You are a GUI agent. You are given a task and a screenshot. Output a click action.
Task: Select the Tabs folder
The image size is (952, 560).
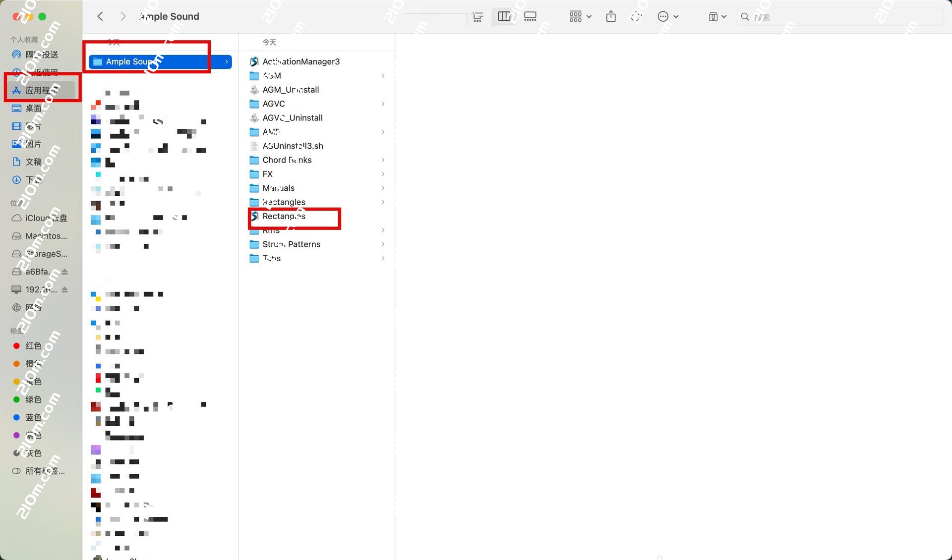pyautogui.click(x=317, y=258)
